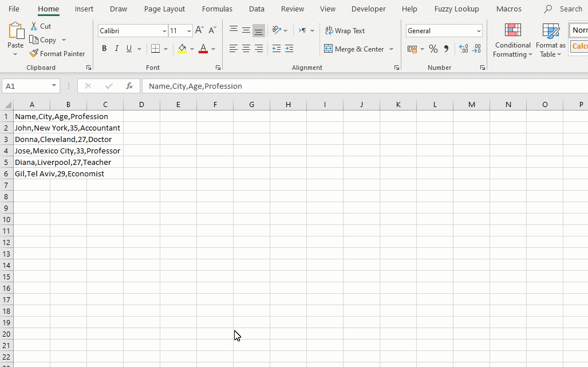
Task: Apply italic formatting
Action: (116, 49)
